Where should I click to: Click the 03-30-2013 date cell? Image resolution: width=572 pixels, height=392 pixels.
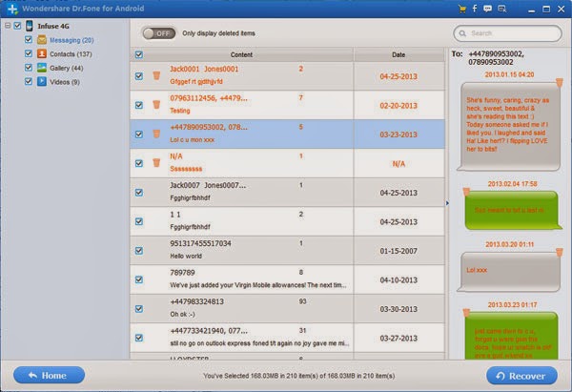click(398, 309)
